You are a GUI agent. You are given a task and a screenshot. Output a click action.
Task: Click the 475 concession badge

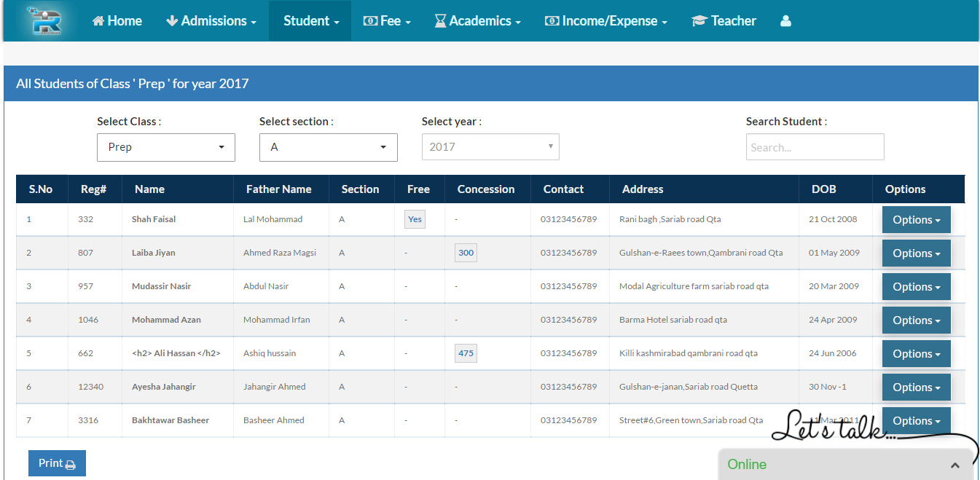pyautogui.click(x=466, y=353)
